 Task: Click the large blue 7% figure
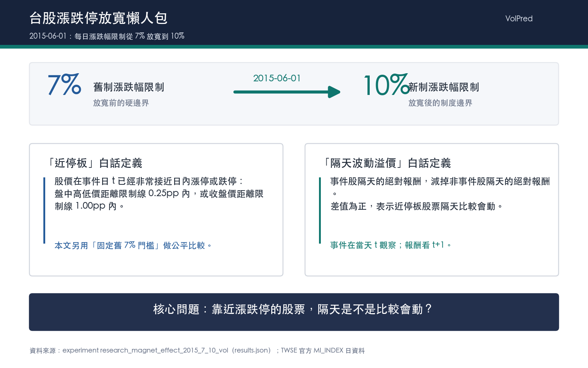click(64, 85)
